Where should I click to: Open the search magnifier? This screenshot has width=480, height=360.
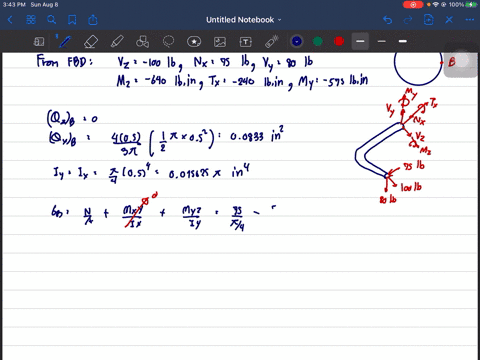pyautogui.click(x=51, y=20)
